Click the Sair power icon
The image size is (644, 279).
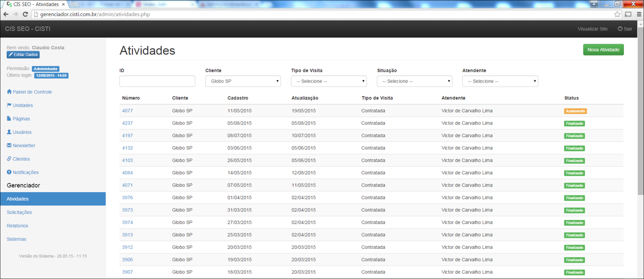tap(620, 29)
